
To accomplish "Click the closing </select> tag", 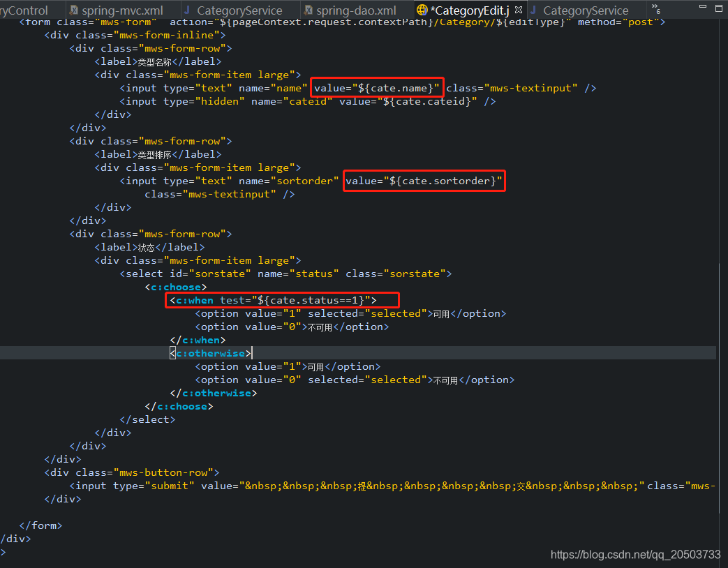I will pyautogui.click(x=148, y=419).
